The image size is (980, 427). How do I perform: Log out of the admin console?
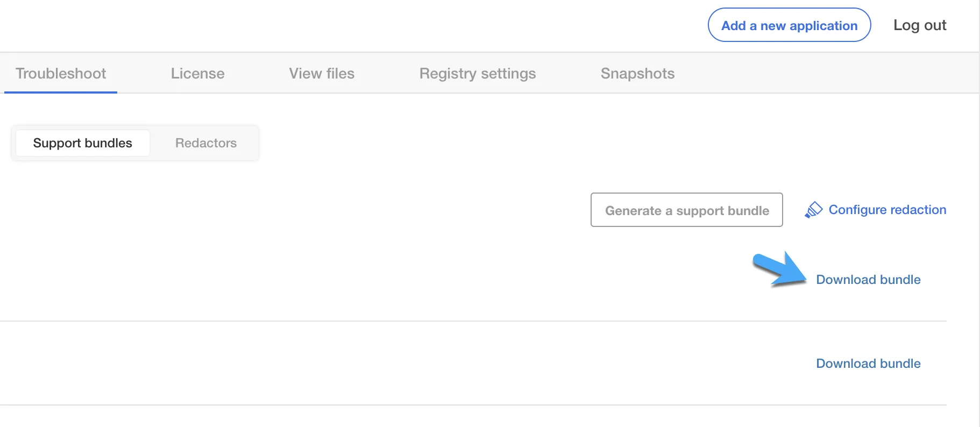point(920,25)
